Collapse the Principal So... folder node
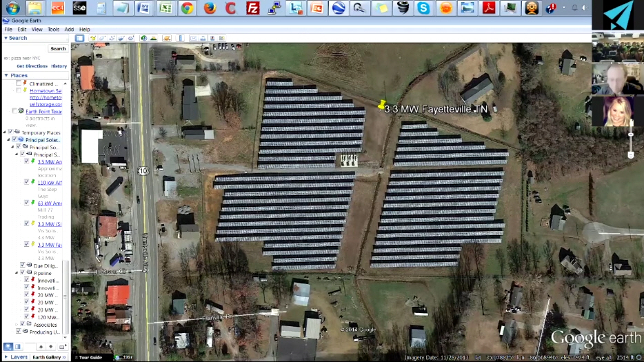Image resolution: width=644 pixels, height=362 pixels. click(x=12, y=147)
